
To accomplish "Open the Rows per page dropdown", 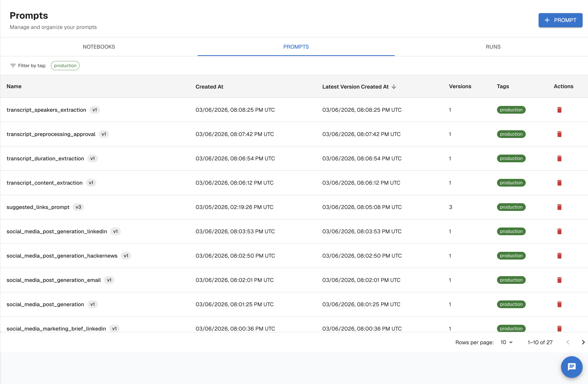I will click(x=506, y=342).
